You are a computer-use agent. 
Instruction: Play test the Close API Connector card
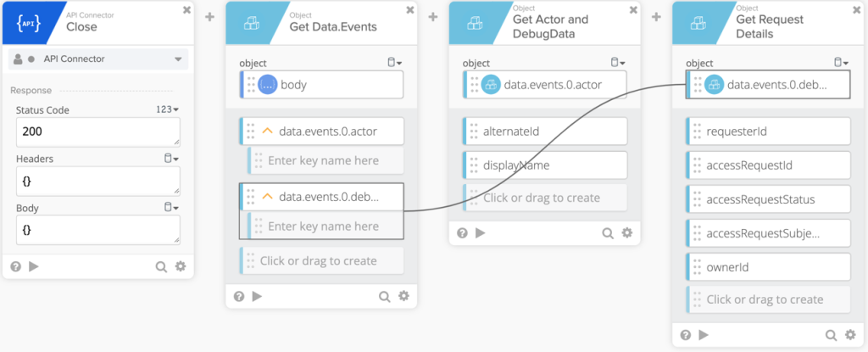click(34, 266)
